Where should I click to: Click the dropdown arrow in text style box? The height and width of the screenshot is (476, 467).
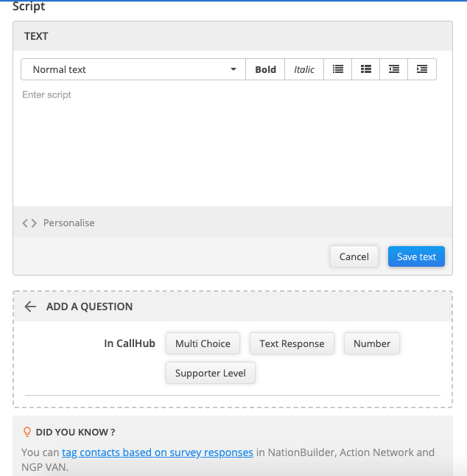pos(233,69)
